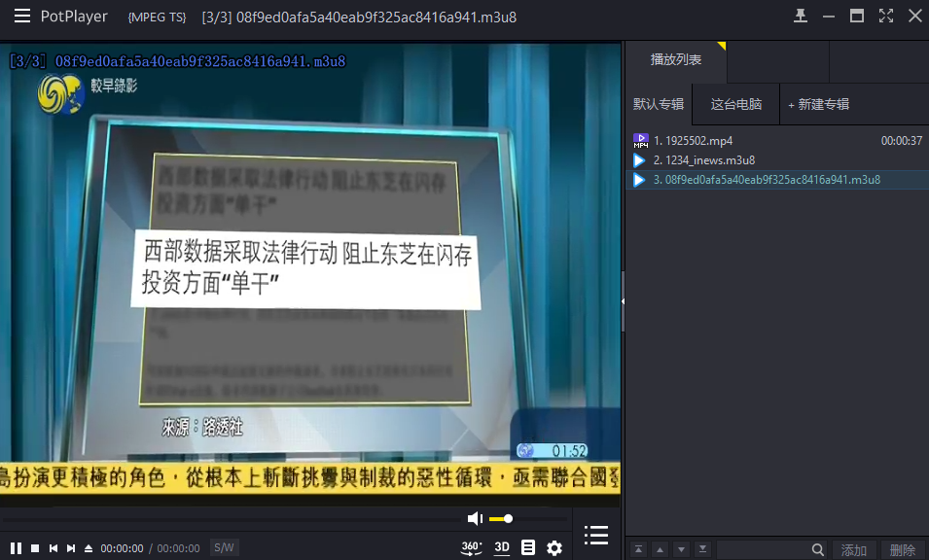Enable 360° video mode
Viewport: 929px width, 560px height.
click(x=472, y=547)
